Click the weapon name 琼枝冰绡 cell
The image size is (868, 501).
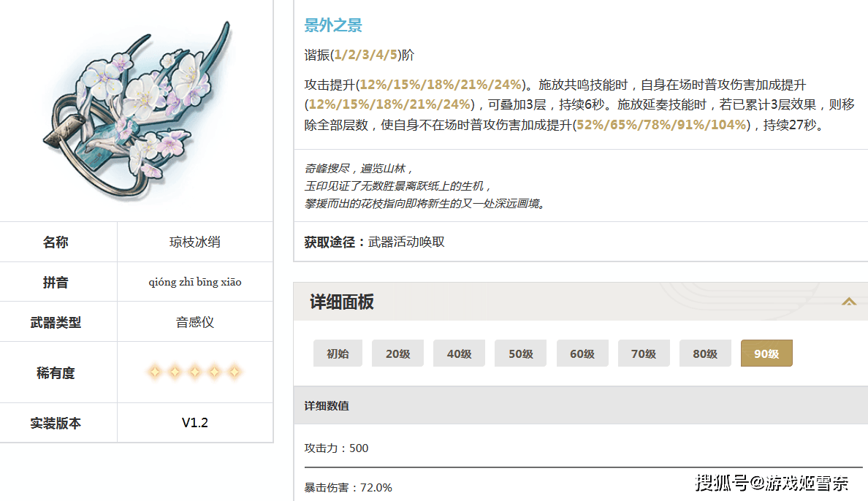coord(195,242)
